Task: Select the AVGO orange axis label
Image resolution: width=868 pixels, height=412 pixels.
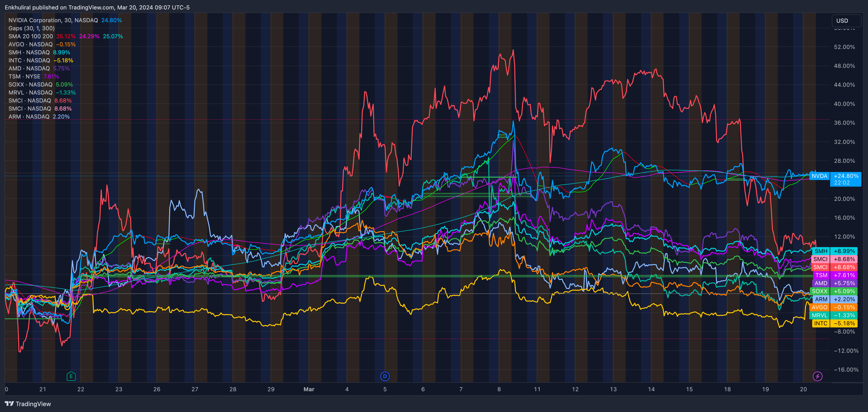Action: [837, 307]
